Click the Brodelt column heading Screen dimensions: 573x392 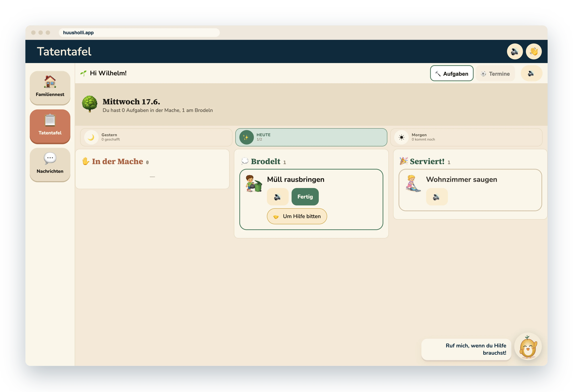click(x=265, y=161)
